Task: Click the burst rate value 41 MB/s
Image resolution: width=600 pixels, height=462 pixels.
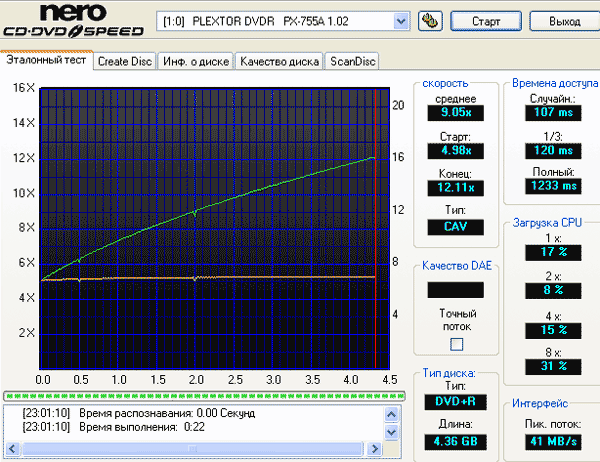Action: click(553, 442)
